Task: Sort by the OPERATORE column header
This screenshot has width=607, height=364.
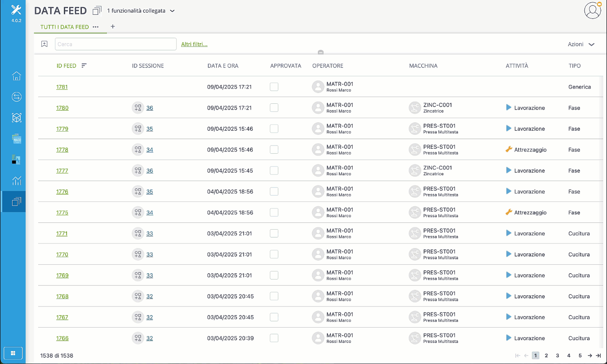Action: click(328, 66)
